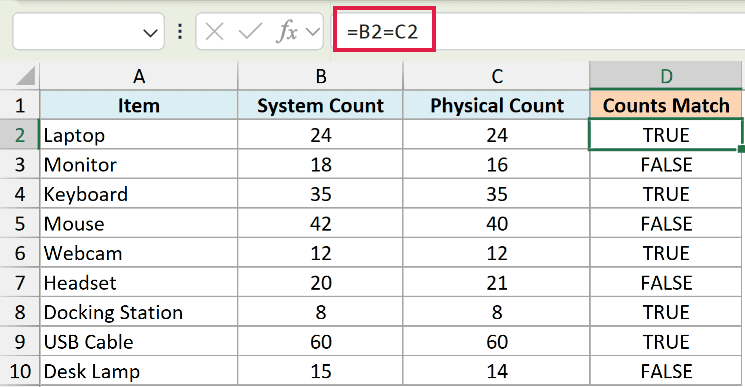Image resolution: width=745 pixels, height=387 pixels.
Task: Select the 'Laptop' cell
Action: point(139,135)
